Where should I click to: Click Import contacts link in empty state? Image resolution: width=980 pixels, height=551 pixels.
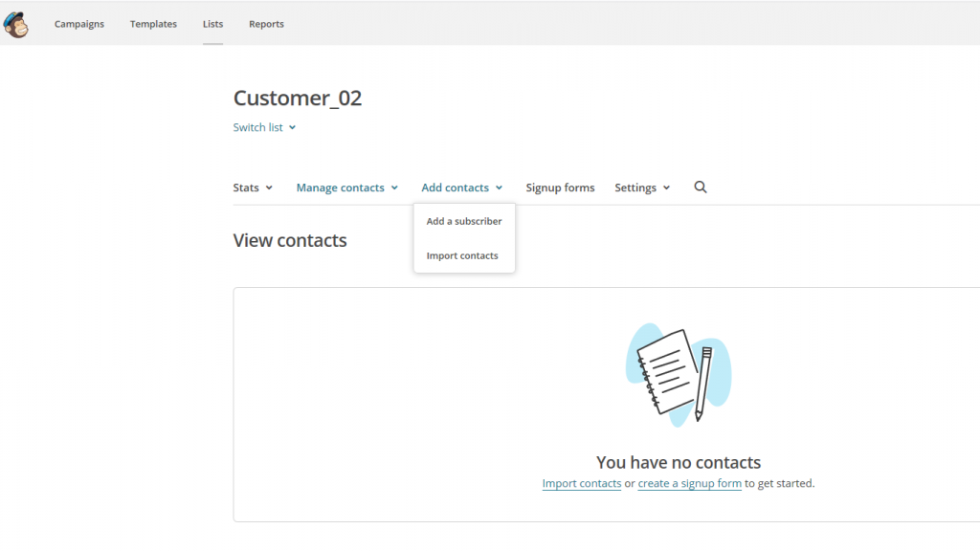[581, 484]
